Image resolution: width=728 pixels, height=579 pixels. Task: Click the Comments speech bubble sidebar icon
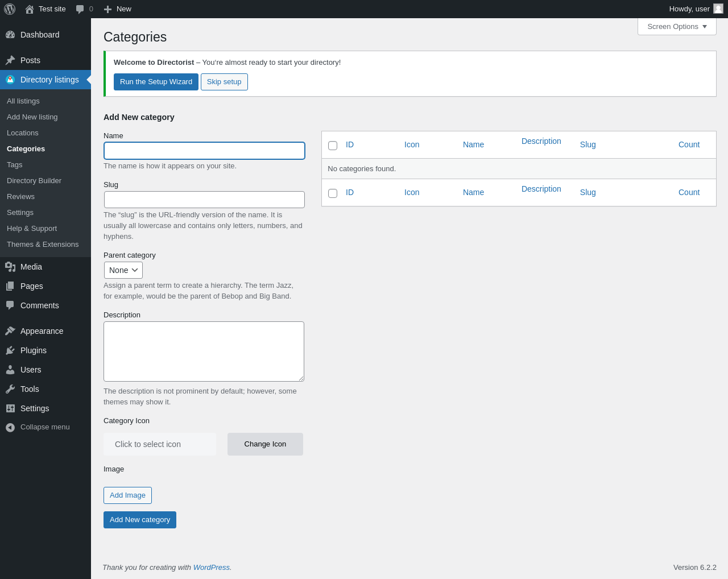10,305
